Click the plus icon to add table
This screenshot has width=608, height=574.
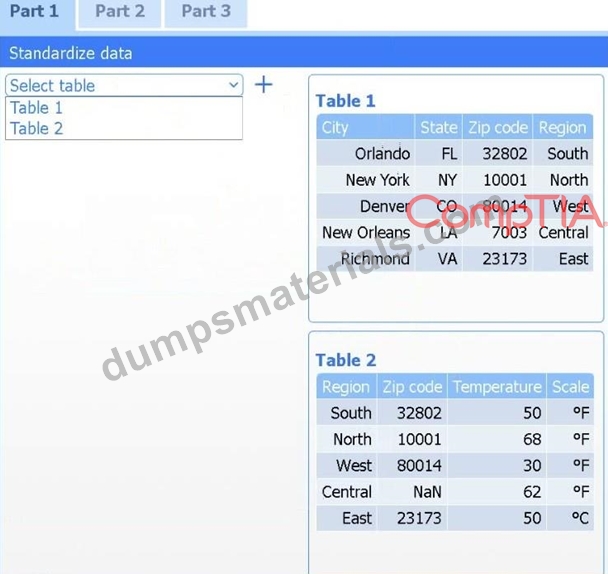pos(264,85)
